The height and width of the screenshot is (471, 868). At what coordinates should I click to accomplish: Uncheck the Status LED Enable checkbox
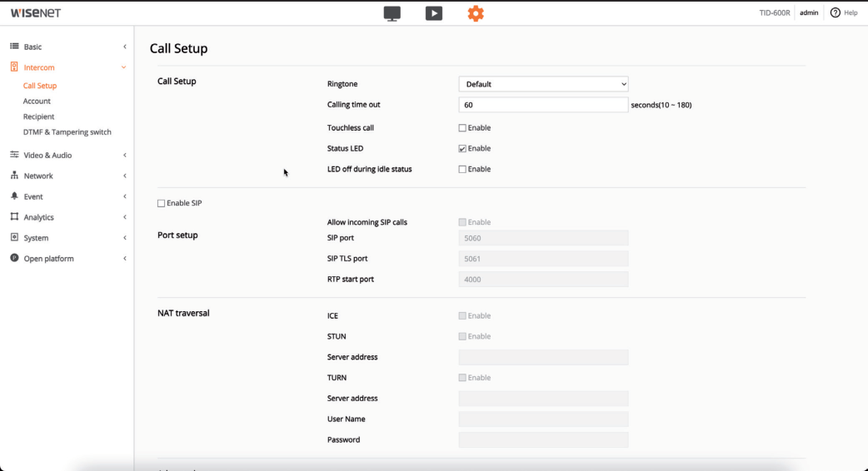pos(462,149)
